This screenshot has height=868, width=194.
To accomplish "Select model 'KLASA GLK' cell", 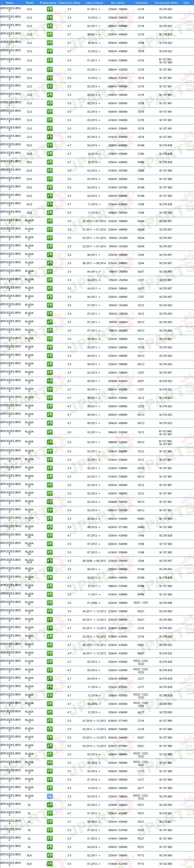I will (29, 561).
